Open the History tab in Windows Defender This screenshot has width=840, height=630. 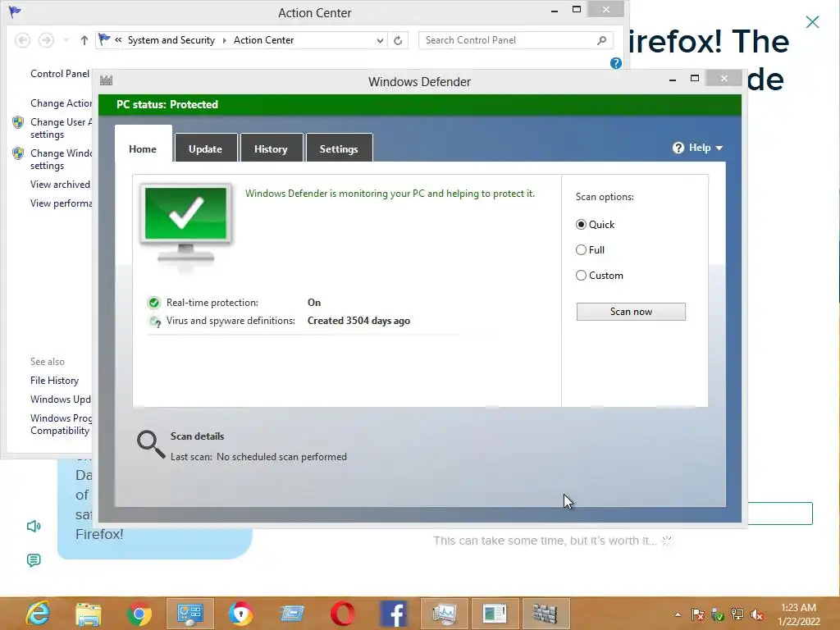pos(271,149)
